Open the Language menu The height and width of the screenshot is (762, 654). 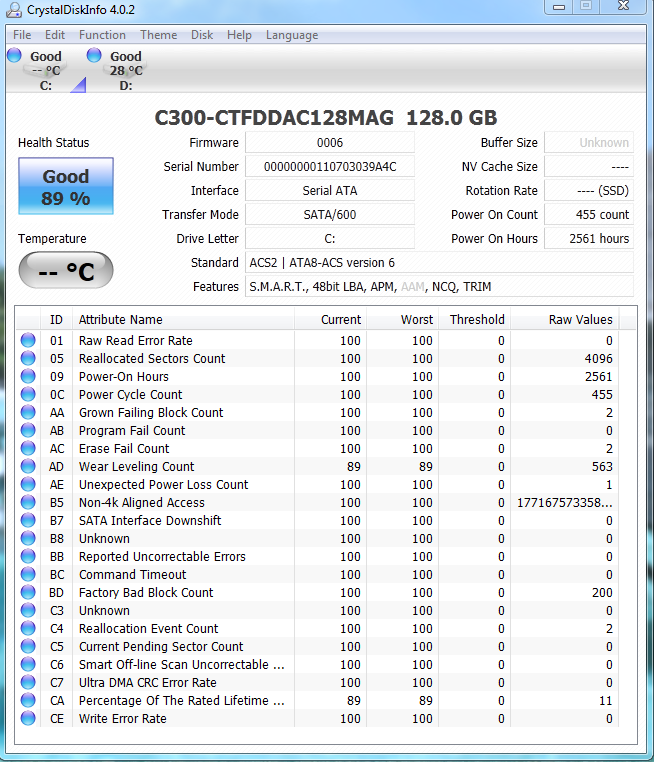coord(292,35)
